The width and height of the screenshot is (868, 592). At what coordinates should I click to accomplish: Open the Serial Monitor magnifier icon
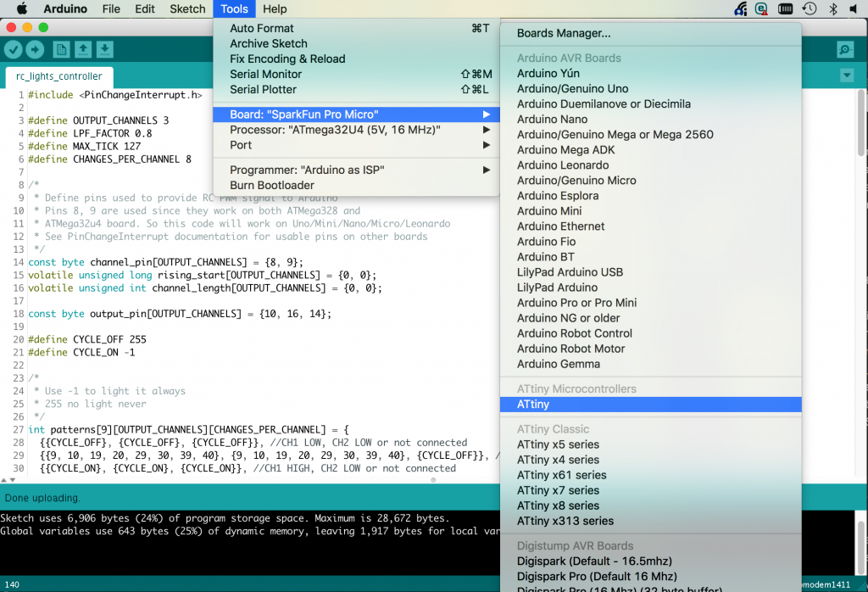pos(843,49)
